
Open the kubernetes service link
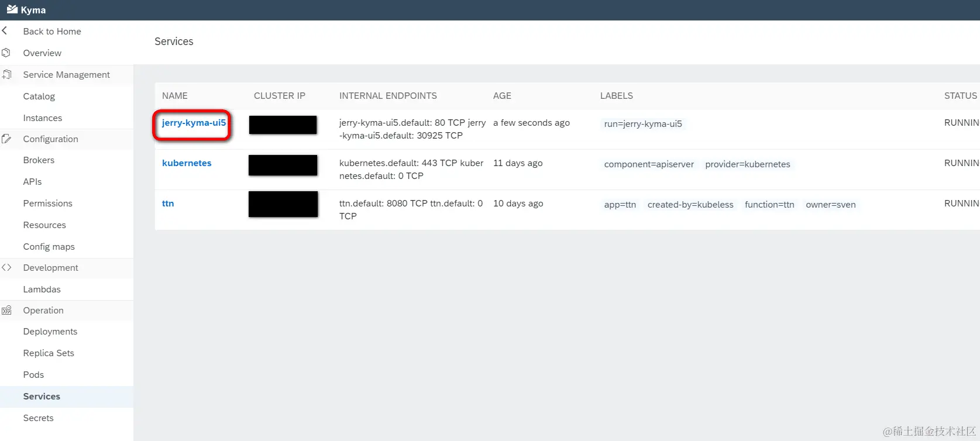(187, 163)
